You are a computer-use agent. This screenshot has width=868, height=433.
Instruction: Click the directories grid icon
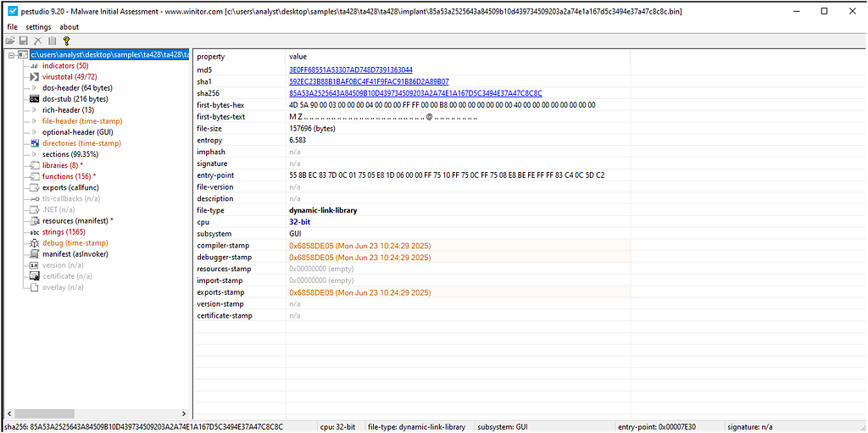34,143
